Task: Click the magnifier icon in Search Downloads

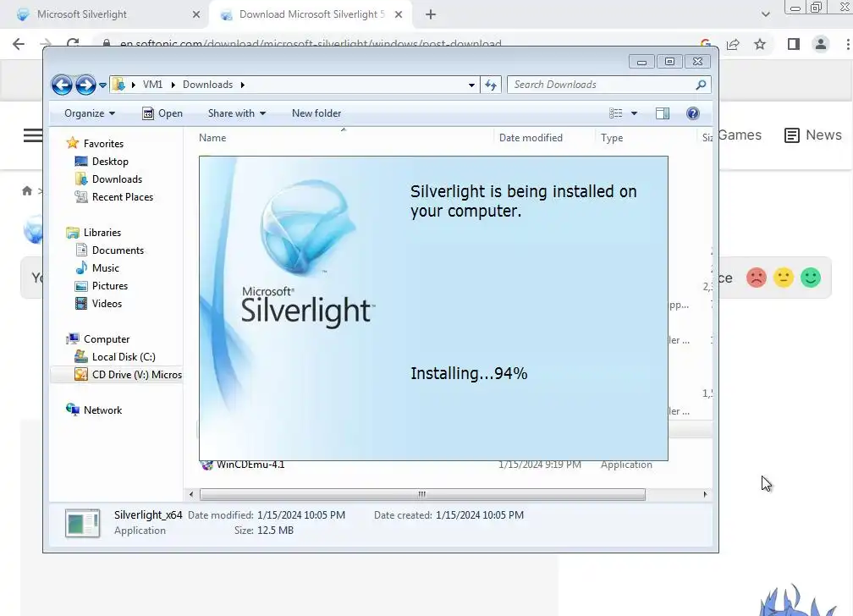Action: [701, 85]
